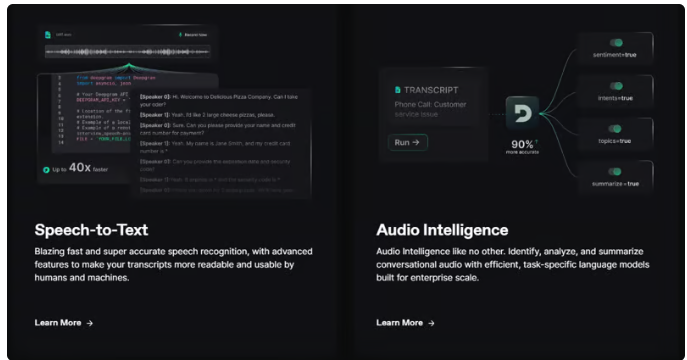Click the audio waveform strip
Image resolution: width=687 pixels, height=360 pixels.
127,52
